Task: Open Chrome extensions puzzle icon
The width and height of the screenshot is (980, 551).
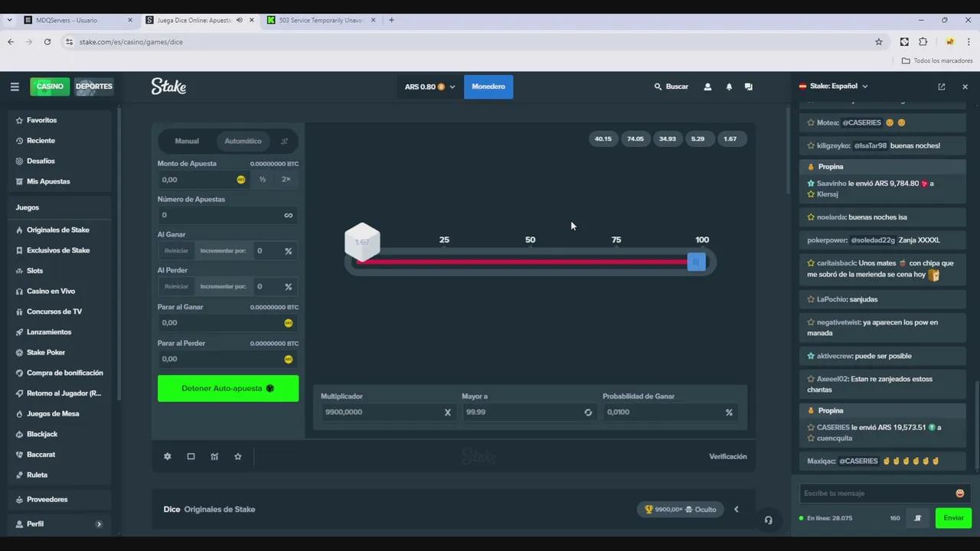Action: (x=923, y=41)
